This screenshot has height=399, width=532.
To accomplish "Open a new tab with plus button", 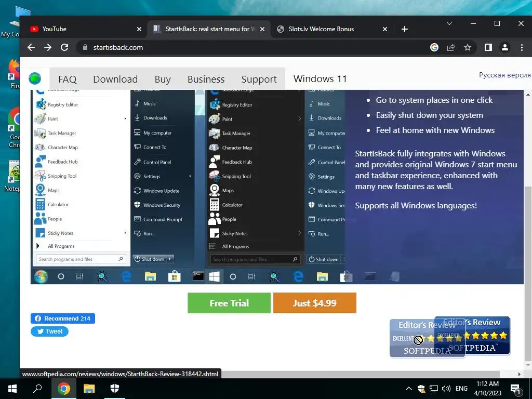I will click(x=404, y=29).
